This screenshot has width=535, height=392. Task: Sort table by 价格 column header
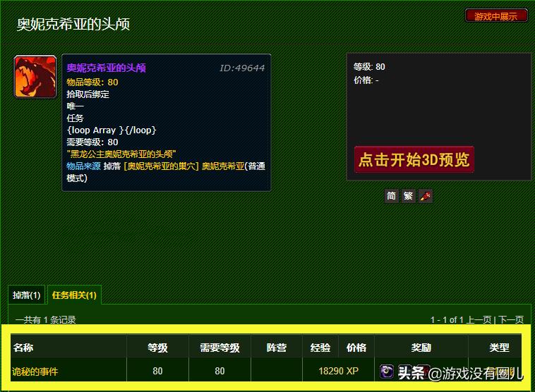pyautogui.click(x=356, y=348)
